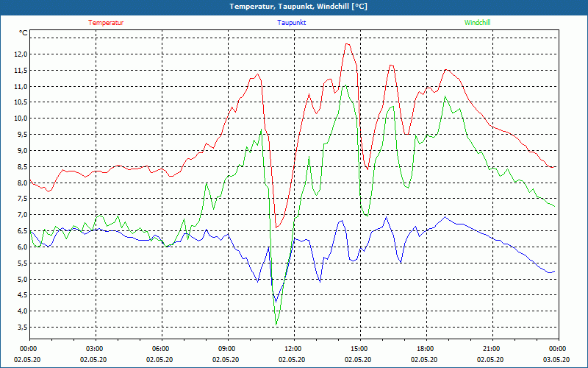Click the 02.05.20 date under 06:00
588x368 pixels.
(159, 359)
